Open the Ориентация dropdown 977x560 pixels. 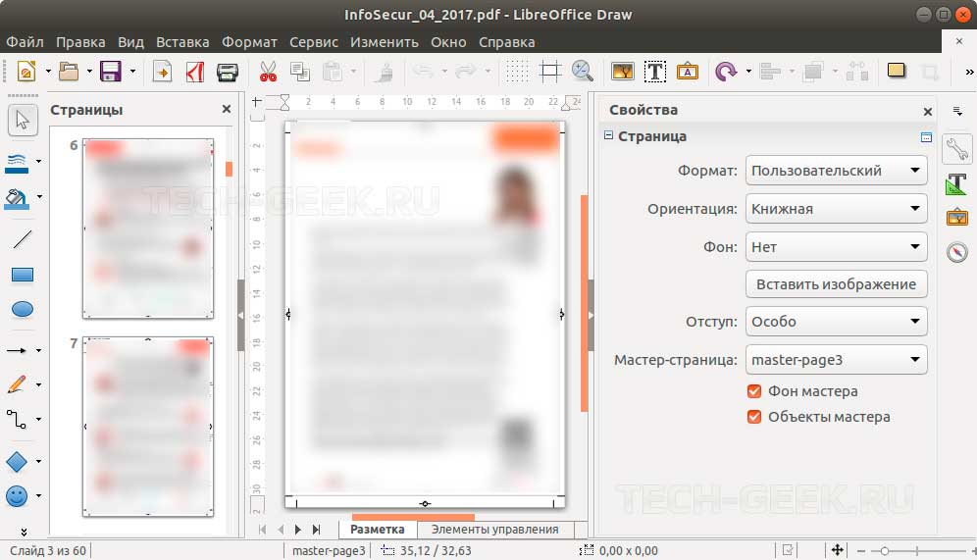click(836, 209)
